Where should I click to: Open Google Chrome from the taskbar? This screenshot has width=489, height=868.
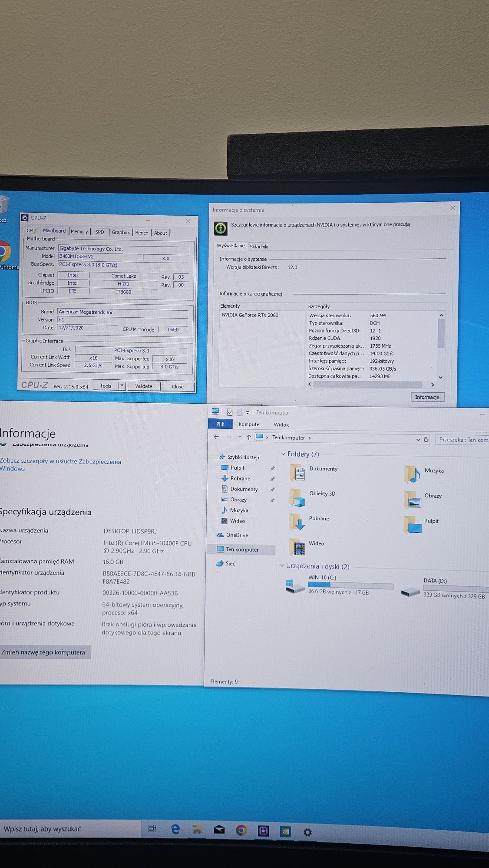click(x=241, y=831)
